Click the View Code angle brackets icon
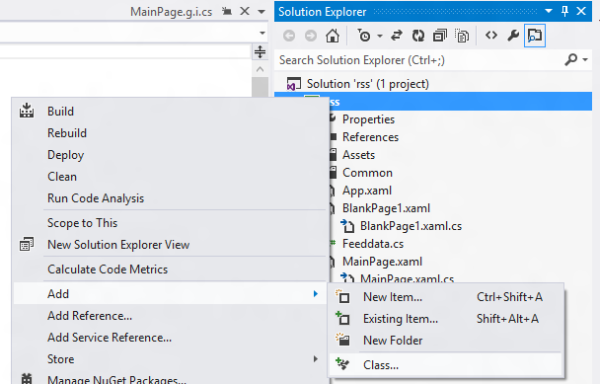The height and width of the screenshot is (384, 600). [491, 36]
